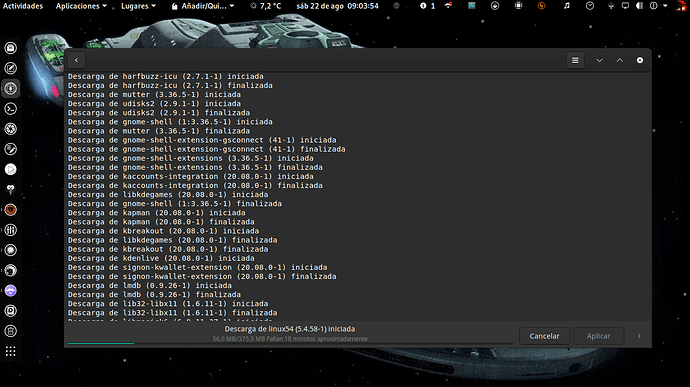Open the aperture shutter dock icon
690x387 pixels.
point(11,129)
